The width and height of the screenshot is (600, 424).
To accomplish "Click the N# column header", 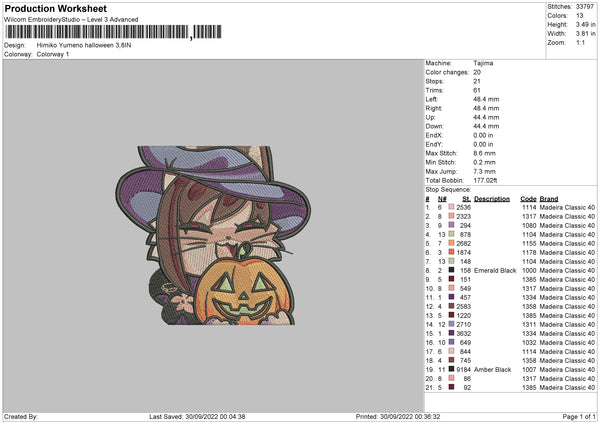I will pos(442,199).
